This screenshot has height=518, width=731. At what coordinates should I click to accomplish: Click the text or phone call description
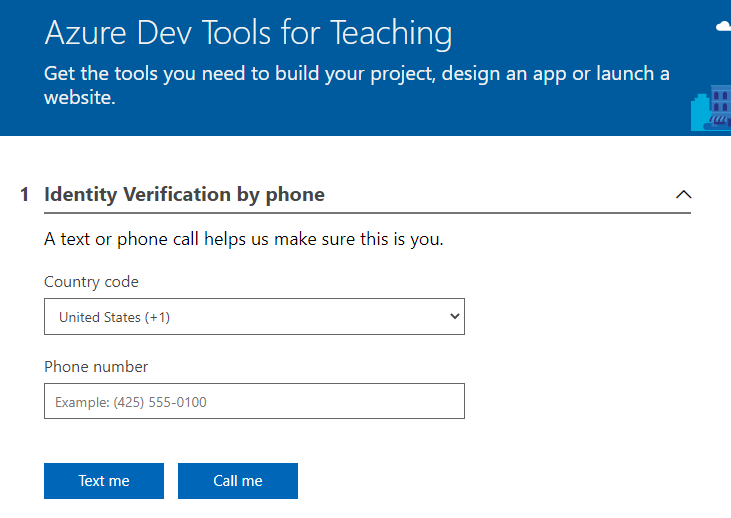[x=244, y=239]
